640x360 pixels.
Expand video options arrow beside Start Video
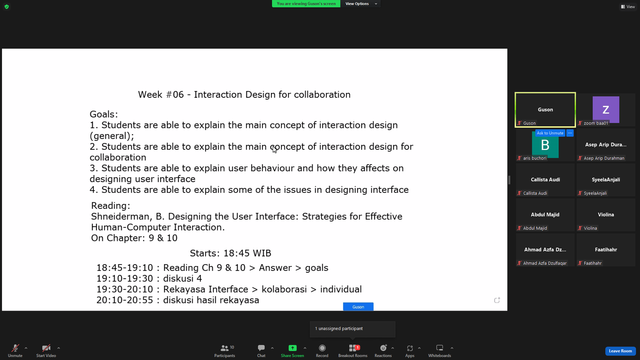[x=58, y=348]
